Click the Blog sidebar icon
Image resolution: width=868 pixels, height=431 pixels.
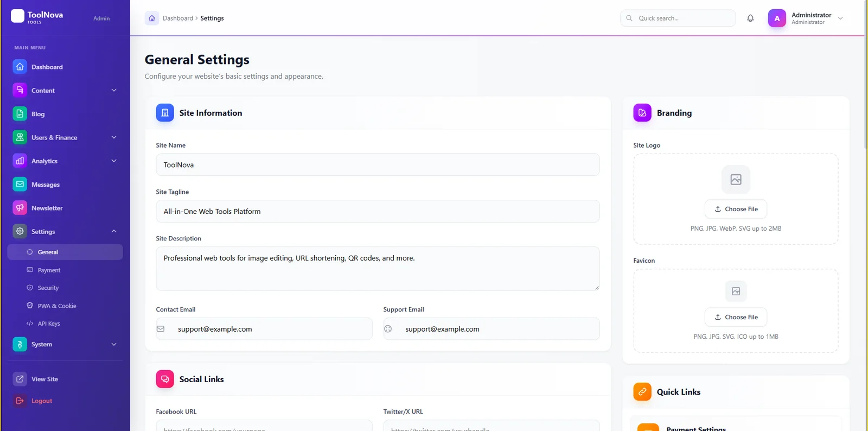[20, 114]
